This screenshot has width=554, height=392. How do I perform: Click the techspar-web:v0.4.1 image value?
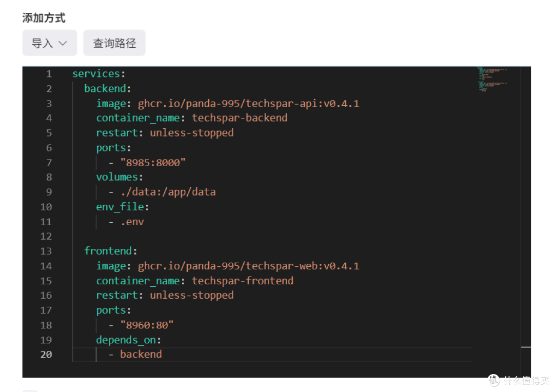[248, 266]
